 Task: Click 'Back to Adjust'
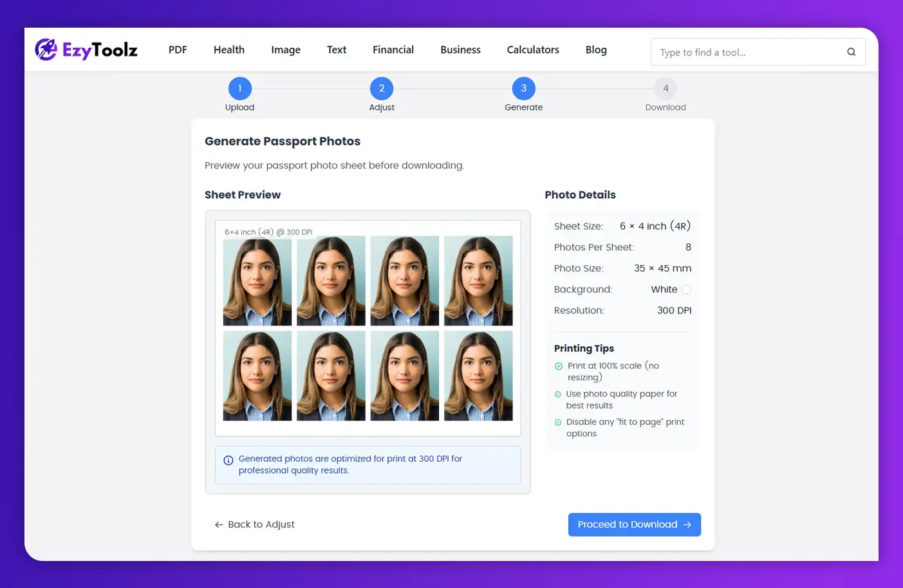tap(254, 524)
